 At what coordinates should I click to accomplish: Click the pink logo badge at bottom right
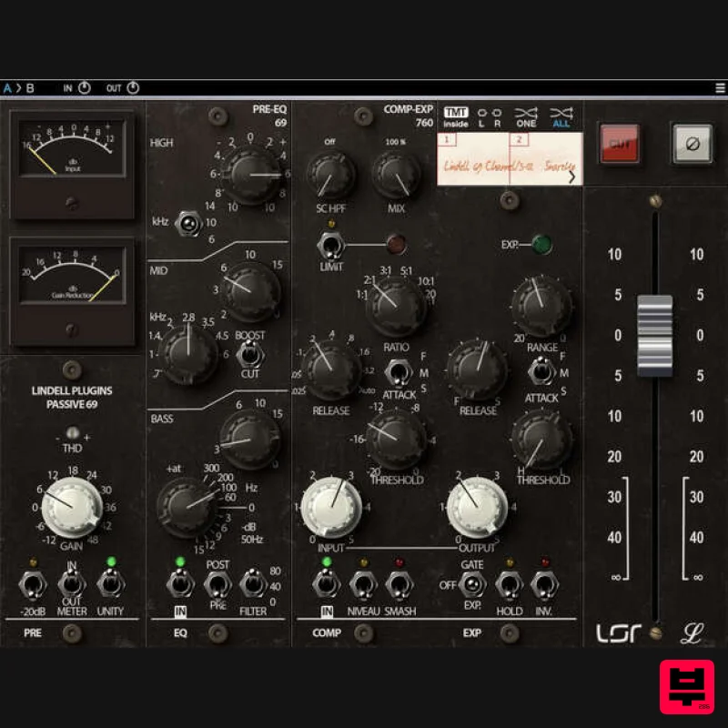(687, 687)
